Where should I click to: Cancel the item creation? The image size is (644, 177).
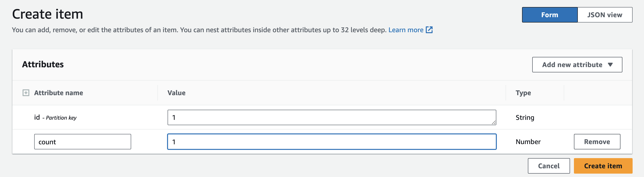[548, 166]
